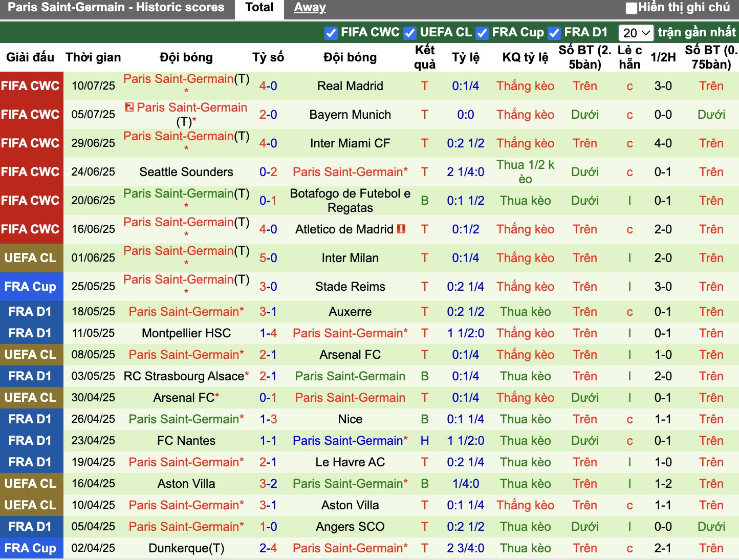The height and width of the screenshot is (560, 739).
Task: Click the 1/2H column header
Action: (x=663, y=57)
